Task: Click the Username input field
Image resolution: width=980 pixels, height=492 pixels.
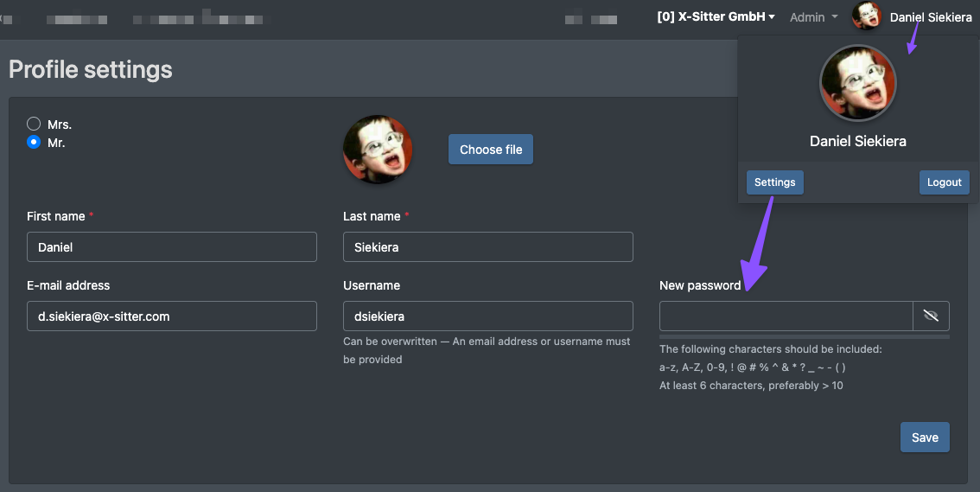Action: 488,316
